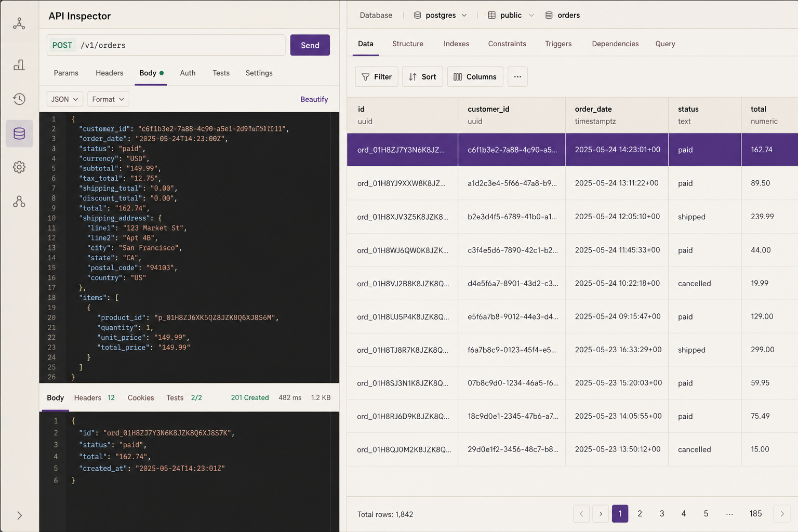Click the Beautify link
Viewport: 798px width, 532px height.
point(314,99)
